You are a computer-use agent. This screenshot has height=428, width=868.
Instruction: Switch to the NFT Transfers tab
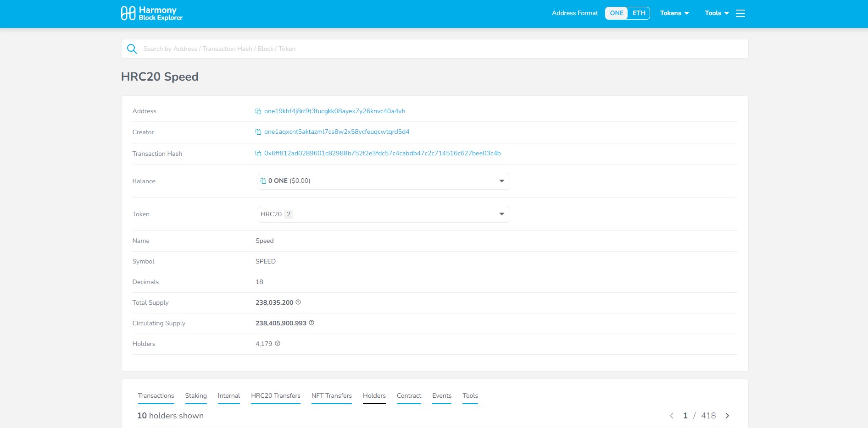(x=332, y=396)
